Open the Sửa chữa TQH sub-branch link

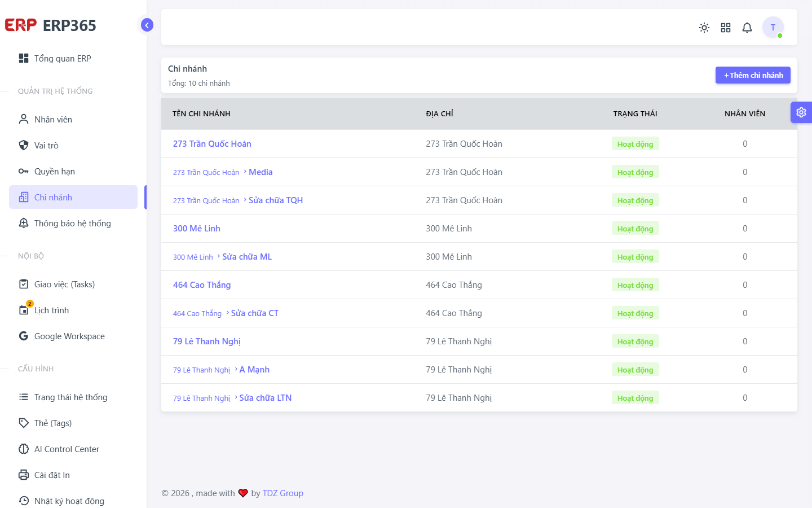tap(276, 200)
